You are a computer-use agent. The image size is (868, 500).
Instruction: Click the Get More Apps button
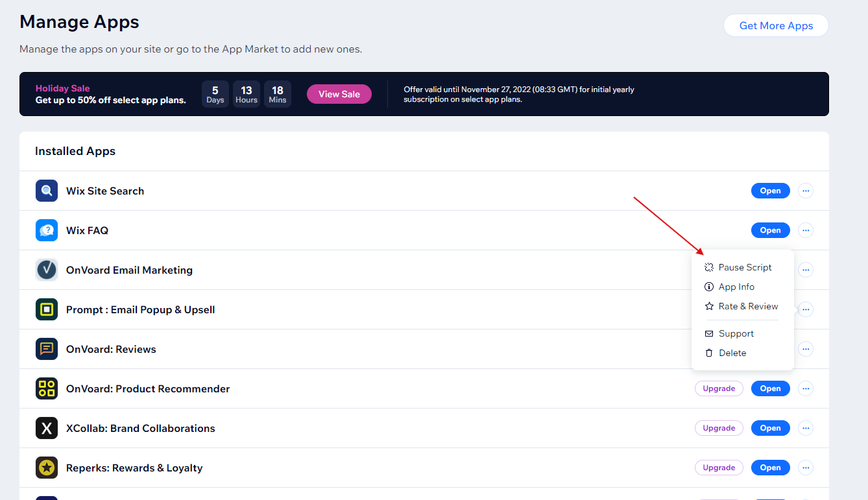click(x=776, y=25)
